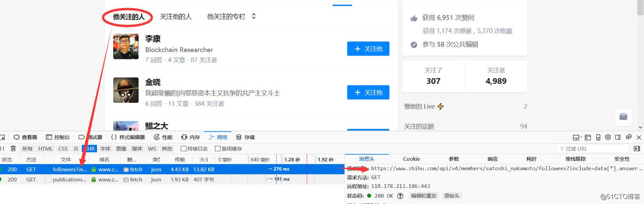
Task: Select the followees request row
Action: tap(172, 169)
